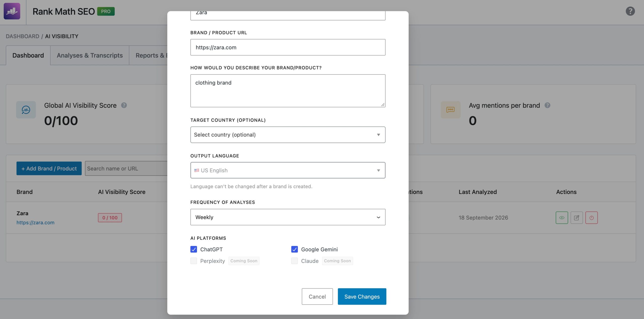Disable the Zara brand with power icon
Image resolution: width=644 pixels, height=319 pixels.
(x=591, y=218)
